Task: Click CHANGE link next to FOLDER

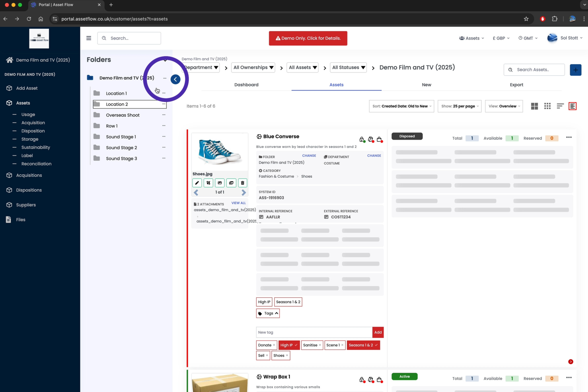Action: click(309, 156)
